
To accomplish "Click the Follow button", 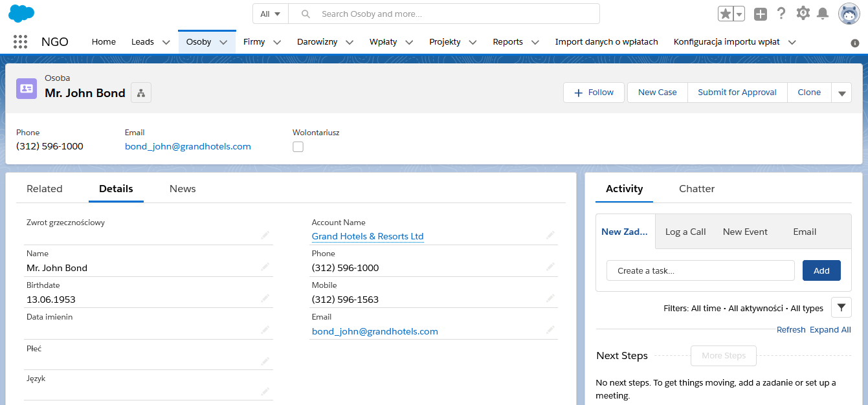I will [x=594, y=93].
